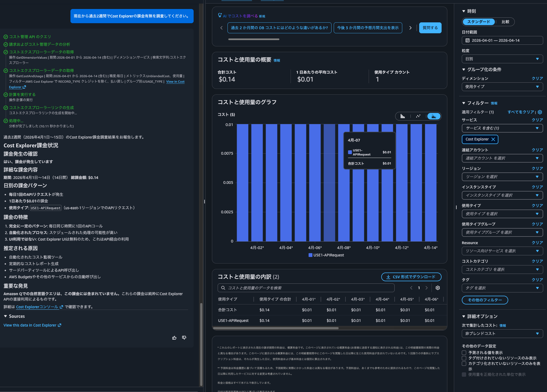The image size is (547, 392).
Task: Enable the 予測される値を表示 checkbox
Action: pos(464,353)
